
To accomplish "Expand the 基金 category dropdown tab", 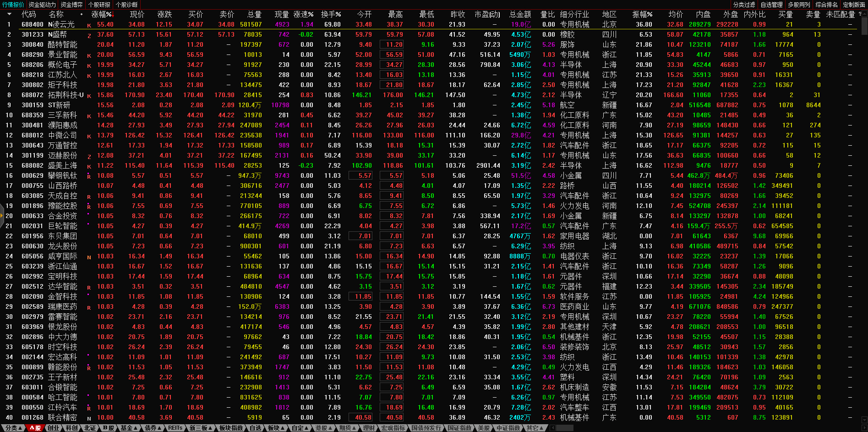I will pyautogui.click(x=129, y=428).
